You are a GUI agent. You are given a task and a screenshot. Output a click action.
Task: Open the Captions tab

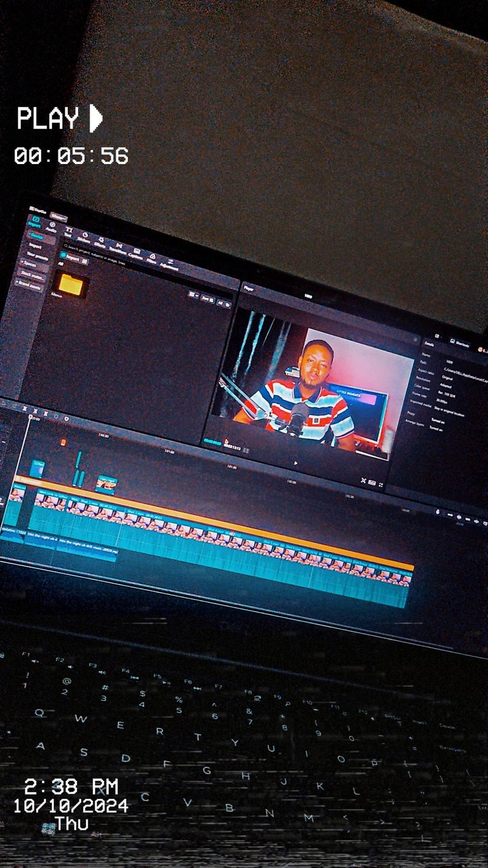click(135, 252)
